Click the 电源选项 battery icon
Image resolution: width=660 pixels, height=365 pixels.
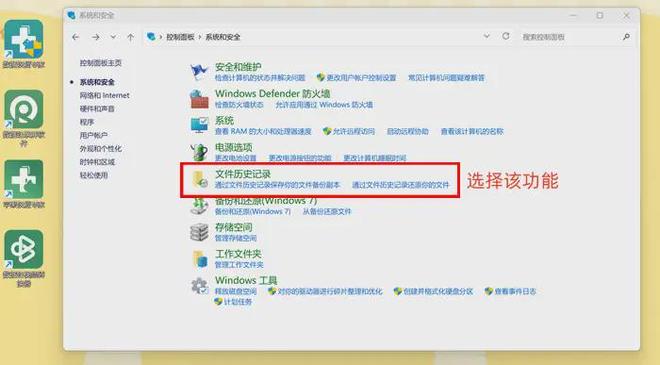[200, 152]
